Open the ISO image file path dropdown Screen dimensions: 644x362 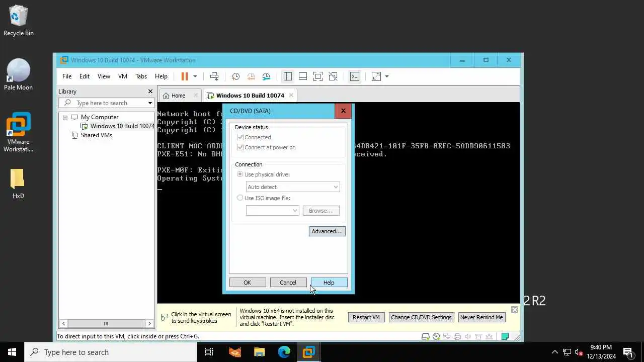pos(273,211)
